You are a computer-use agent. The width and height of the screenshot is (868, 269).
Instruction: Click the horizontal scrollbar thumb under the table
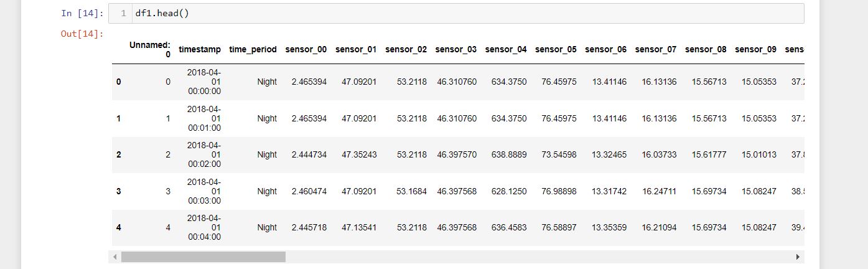pos(203,257)
